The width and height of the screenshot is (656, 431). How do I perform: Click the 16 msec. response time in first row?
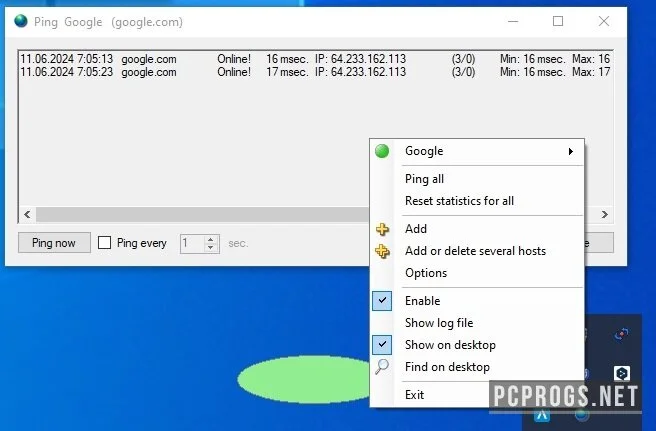click(x=287, y=59)
